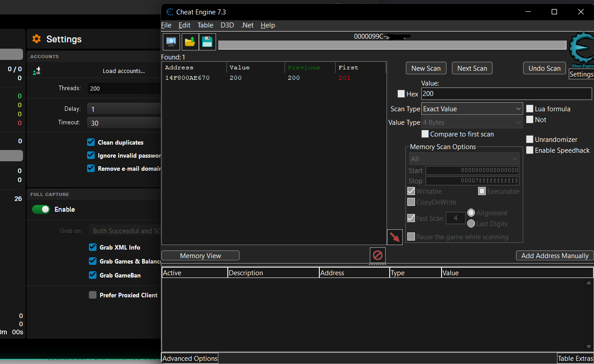Toggle the Hex checkbox
This screenshot has height=364, width=594.
click(401, 94)
